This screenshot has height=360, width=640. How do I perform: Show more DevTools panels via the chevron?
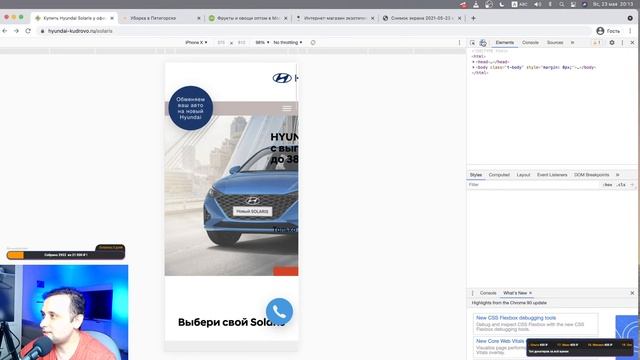(x=572, y=42)
